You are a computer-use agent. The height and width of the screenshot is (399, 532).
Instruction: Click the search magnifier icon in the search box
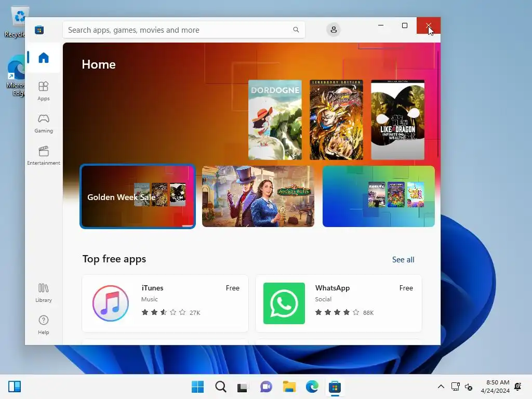click(x=296, y=30)
